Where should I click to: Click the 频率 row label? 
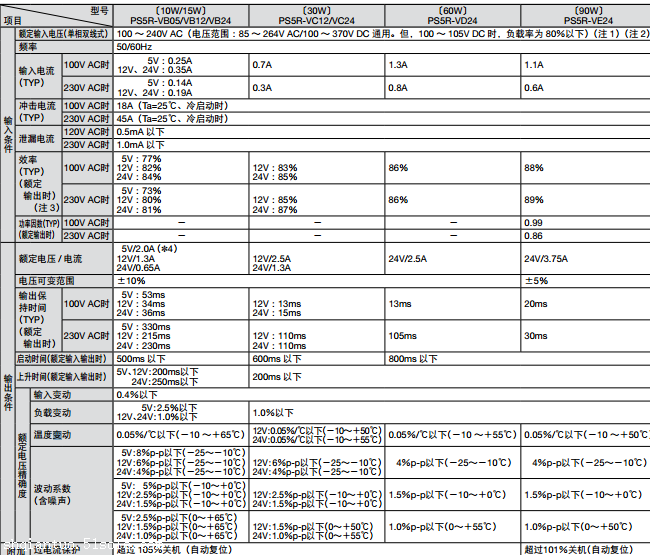64,47
